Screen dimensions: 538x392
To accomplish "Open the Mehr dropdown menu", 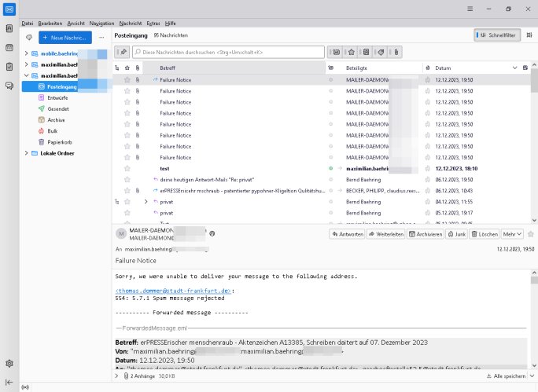I will pyautogui.click(x=512, y=234).
